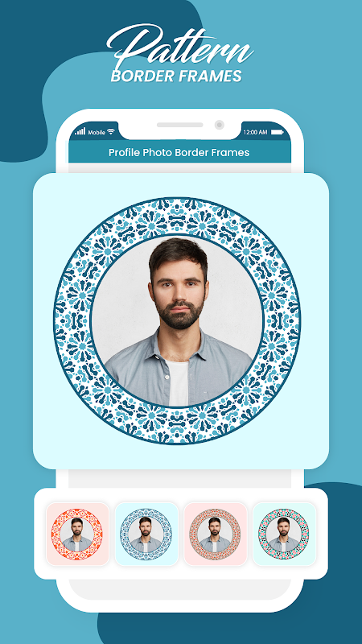Screen dimensions: 362x644
Task: Click the man's portrait in orange frame thumbnail
Action: (x=76, y=535)
